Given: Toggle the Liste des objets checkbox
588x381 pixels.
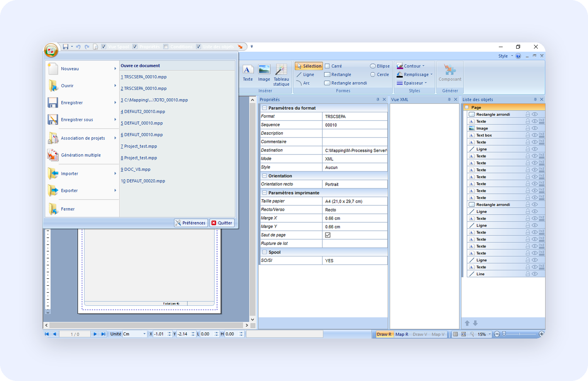Looking at the screenshot, I should 198,47.
